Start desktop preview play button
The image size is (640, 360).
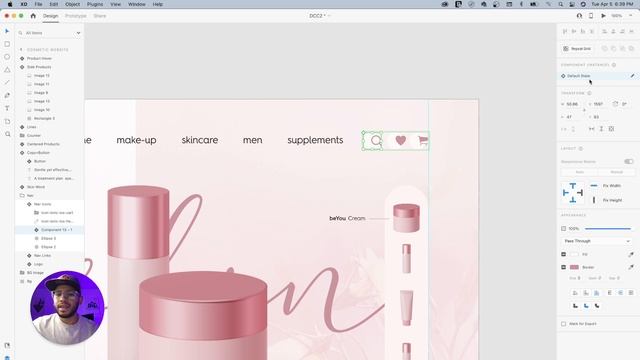click(x=603, y=16)
